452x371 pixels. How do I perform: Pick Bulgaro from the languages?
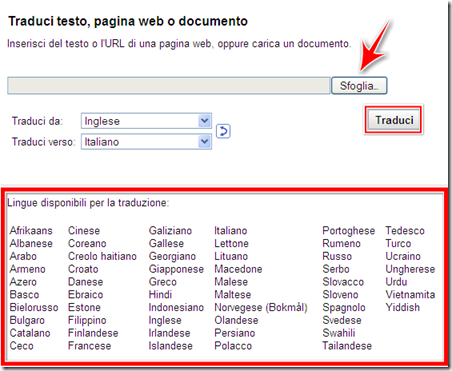[x=27, y=320]
